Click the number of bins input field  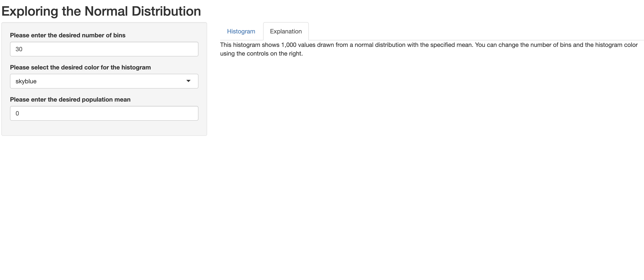(x=104, y=49)
